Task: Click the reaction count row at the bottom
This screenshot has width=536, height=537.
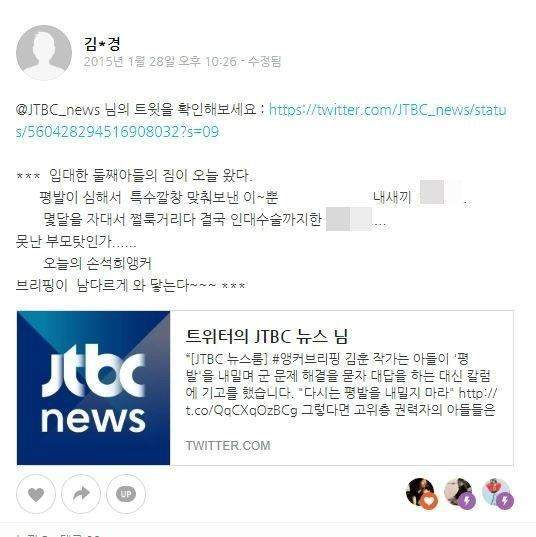Action: pos(59,534)
